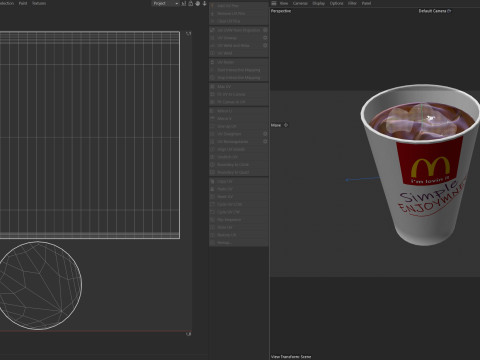The width and height of the screenshot is (480, 360).
Task: Open the viewport Options menu
Action: tap(336, 3)
